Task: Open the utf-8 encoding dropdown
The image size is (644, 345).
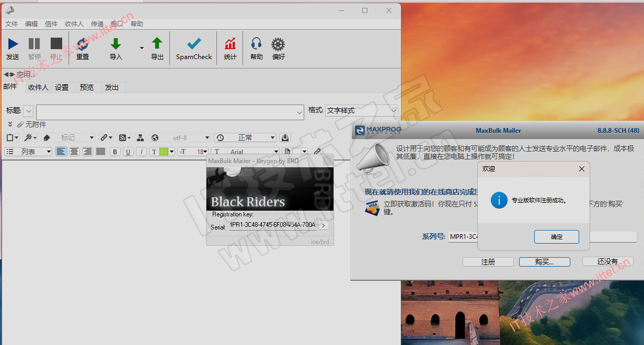Action: click(180, 137)
